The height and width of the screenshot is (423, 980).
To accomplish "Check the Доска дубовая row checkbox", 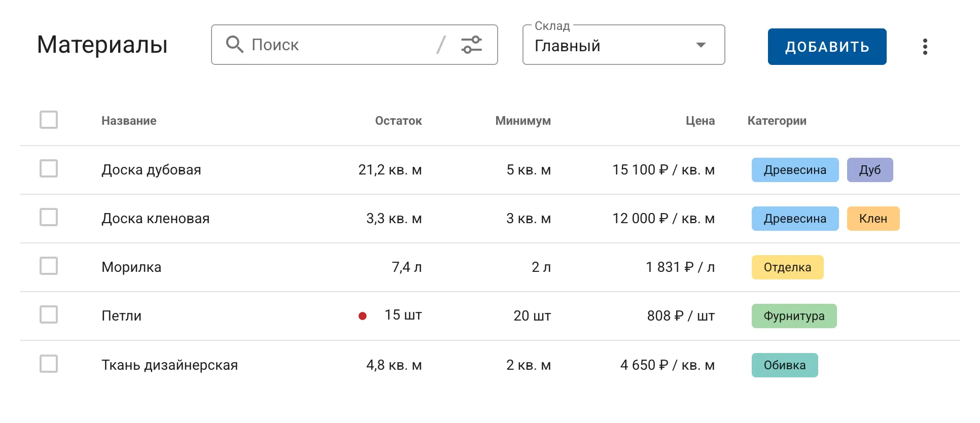I will [49, 169].
